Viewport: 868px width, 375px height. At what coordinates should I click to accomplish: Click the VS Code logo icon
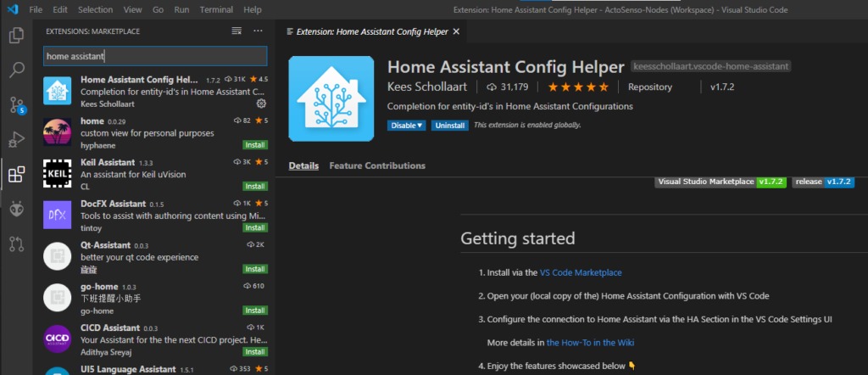[13, 9]
